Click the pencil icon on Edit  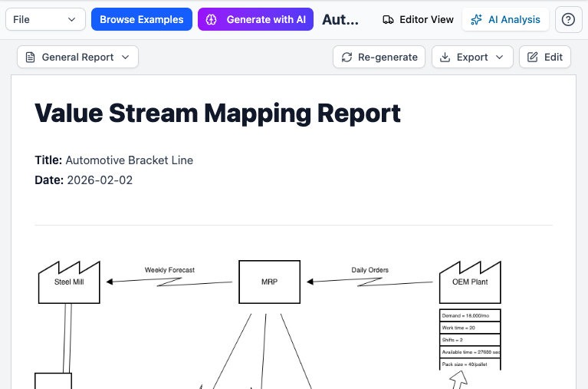click(x=533, y=57)
